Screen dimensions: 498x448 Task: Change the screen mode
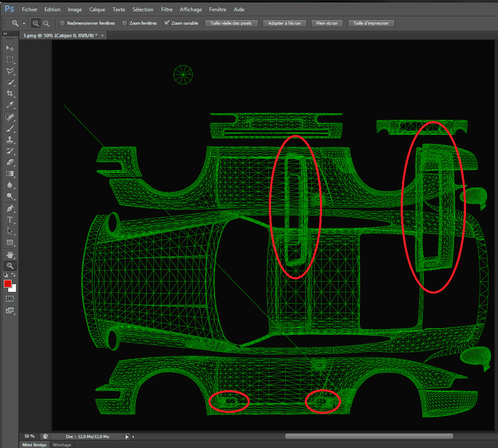(x=10, y=310)
